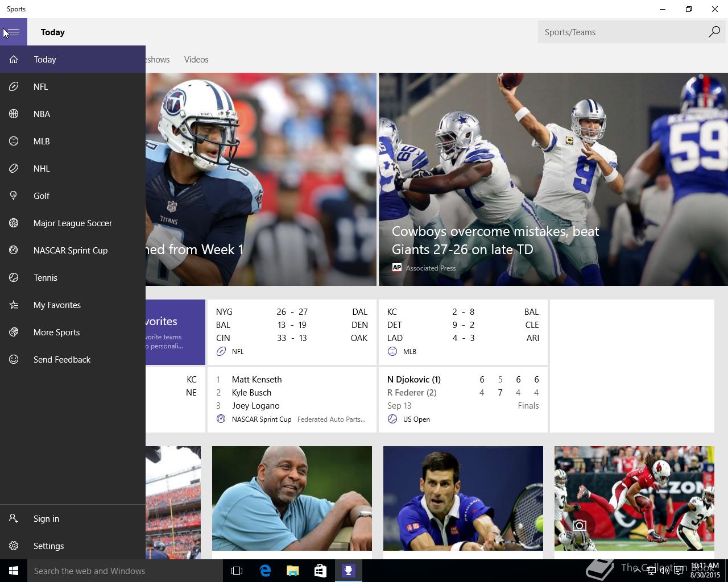The height and width of the screenshot is (582, 728).
Task: Click the camera slideshow icon on Cardinals photo
Action: (x=579, y=525)
